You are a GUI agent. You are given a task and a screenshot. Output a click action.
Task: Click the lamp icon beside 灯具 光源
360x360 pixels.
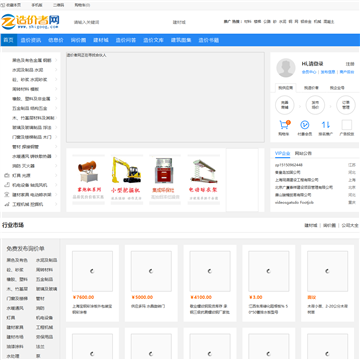[6, 175]
